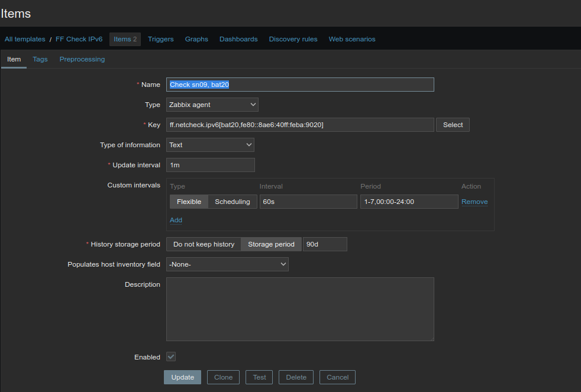Open the Type dropdown showing Zabbix agent
This screenshot has height=392, width=581.
(x=212, y=105)
